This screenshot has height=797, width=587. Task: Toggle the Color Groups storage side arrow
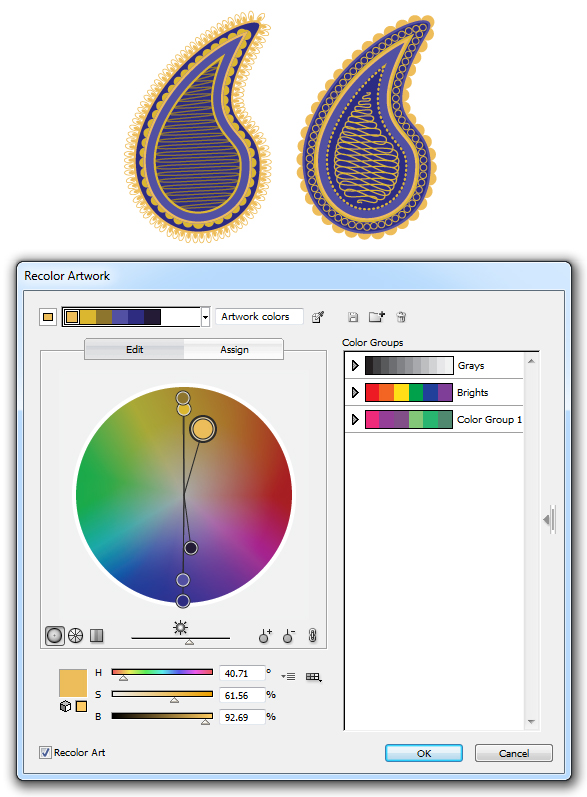click(x=550, y=519)
